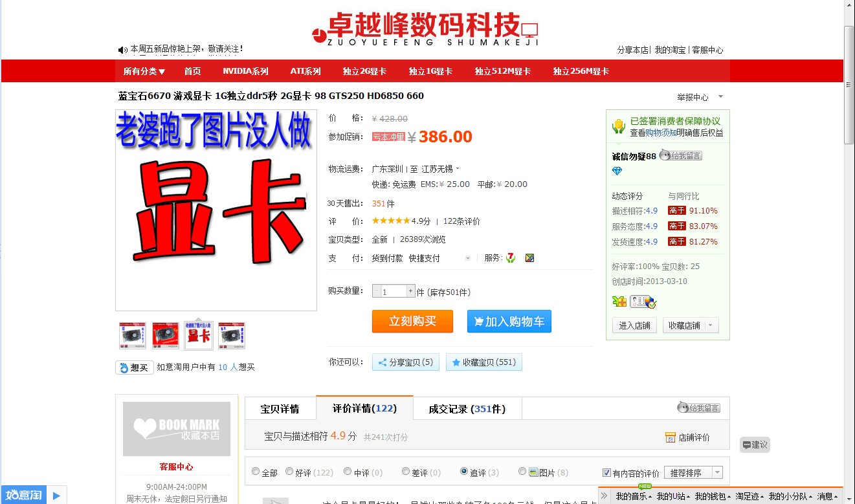Select the second red product thumbnail
Viewport: 855px width, 504px height.
[x=166, y=336]
